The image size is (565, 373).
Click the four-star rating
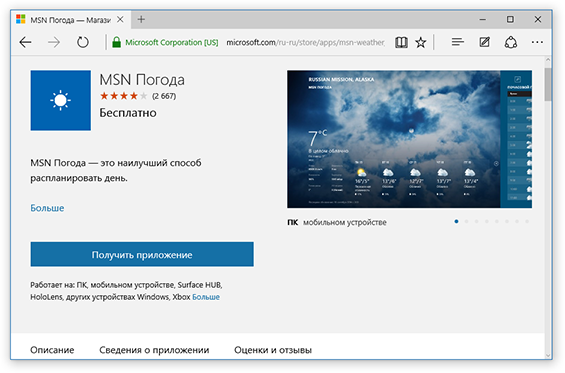(x=124, y=96)
